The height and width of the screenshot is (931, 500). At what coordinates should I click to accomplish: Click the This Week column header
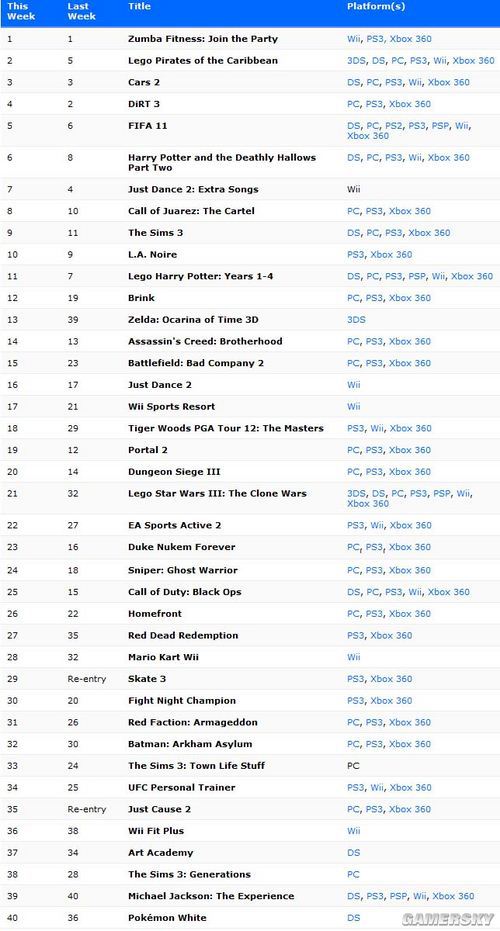point(21,11)
